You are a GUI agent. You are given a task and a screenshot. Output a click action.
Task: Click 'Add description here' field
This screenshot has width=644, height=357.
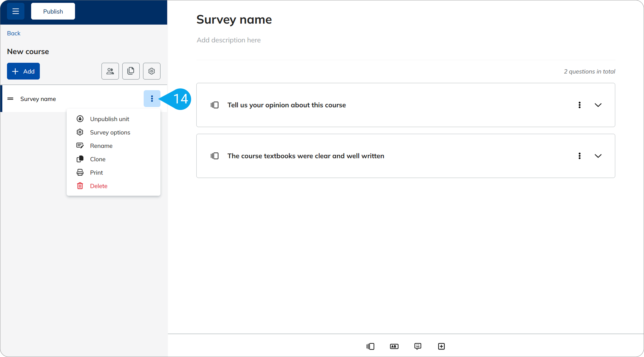pyautogui.click(x=229, y=40)
